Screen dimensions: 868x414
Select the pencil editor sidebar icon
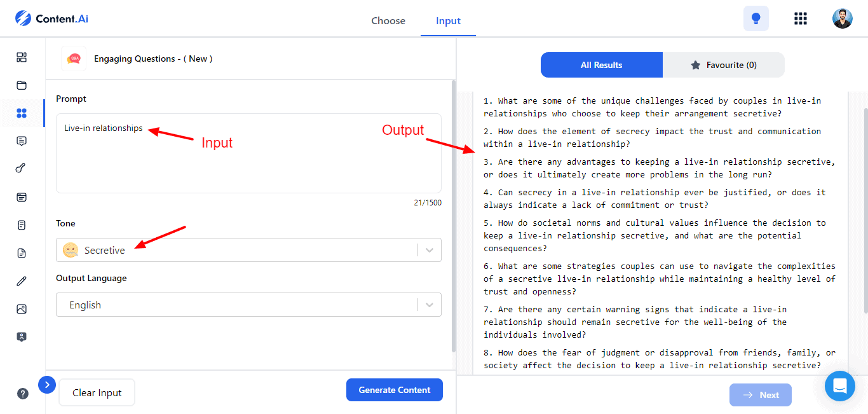click(x=22, y=281)
